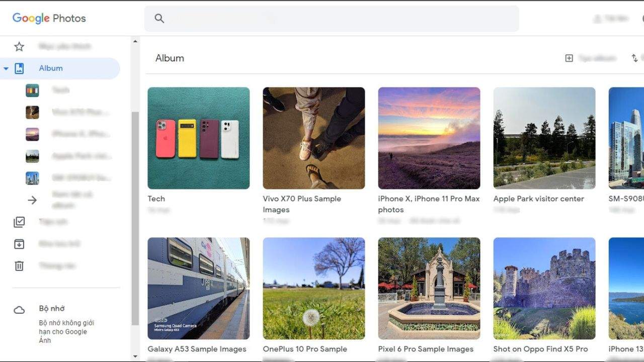Viewport: 644px width, 362px height.
Task: Open Oppo Find X5 Pro castle thumbnail
Action: coord(544,289)
